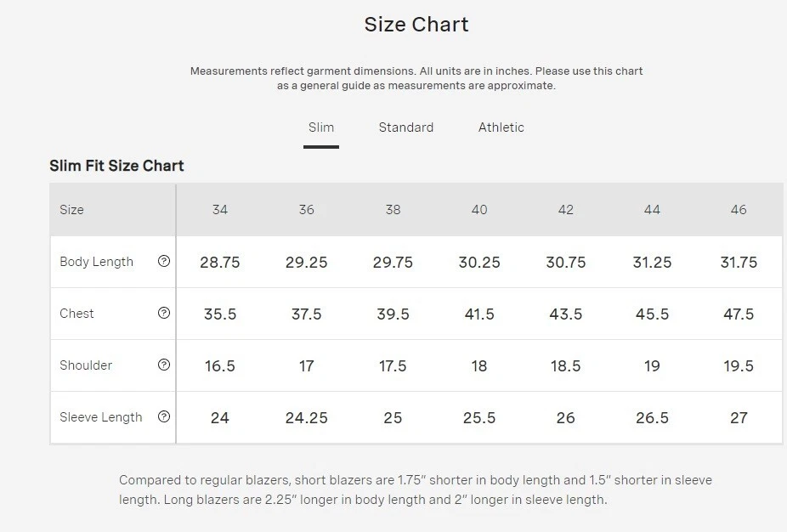Viewport: 787px width, 532px height.
Task: Switch to the Slim fit tab
Action: [x=321, y=127]
